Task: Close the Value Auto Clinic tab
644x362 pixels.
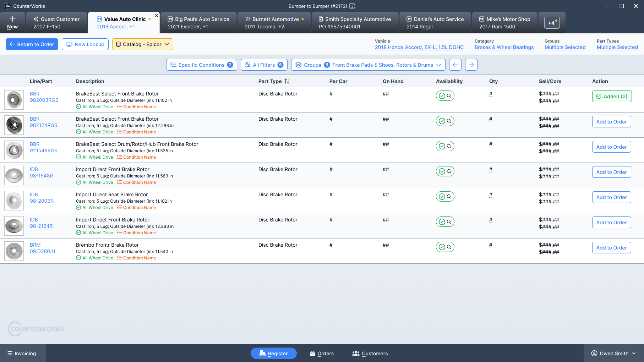Action: (x=156, y=16)
